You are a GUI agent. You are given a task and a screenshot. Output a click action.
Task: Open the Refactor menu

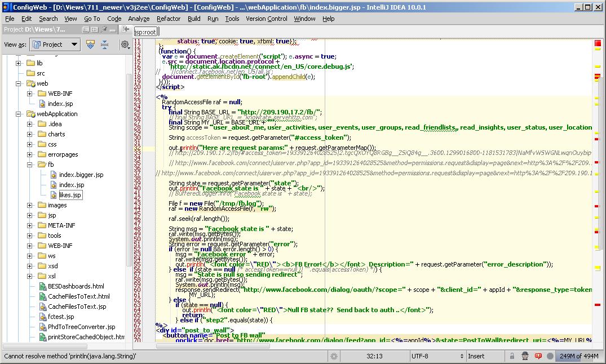pyautogui.click(x=169, y=19)
